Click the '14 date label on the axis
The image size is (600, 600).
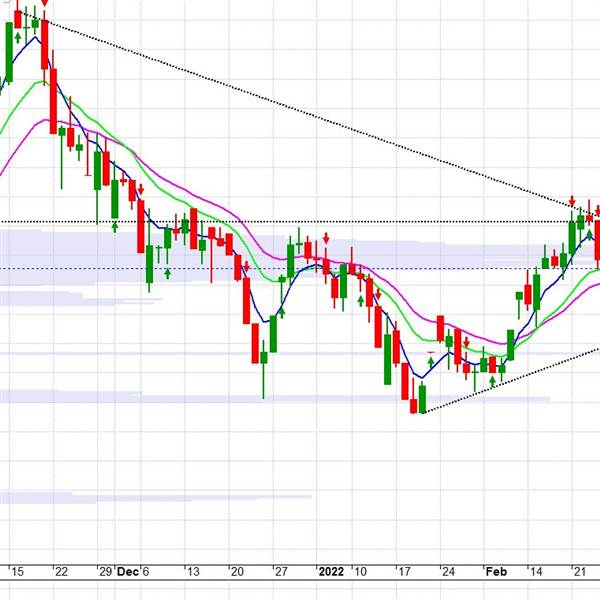click(536, 572)
